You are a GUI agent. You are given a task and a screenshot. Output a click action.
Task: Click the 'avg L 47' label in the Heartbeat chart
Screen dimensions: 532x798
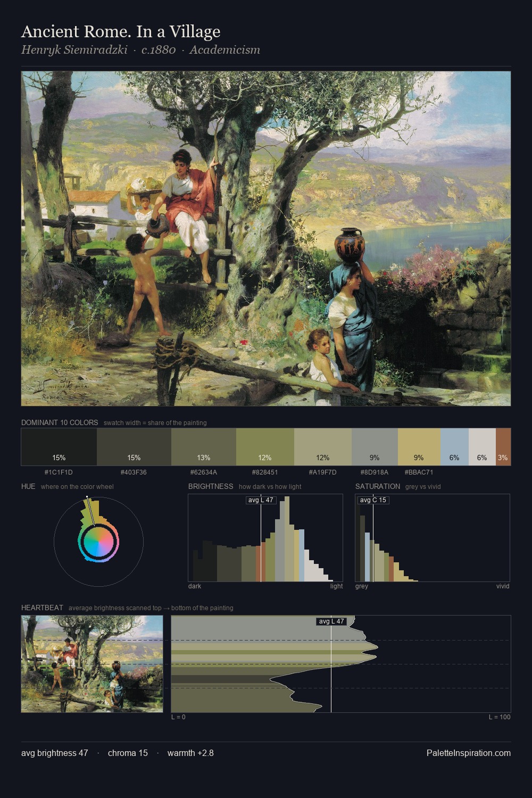[x=331, y=621]
